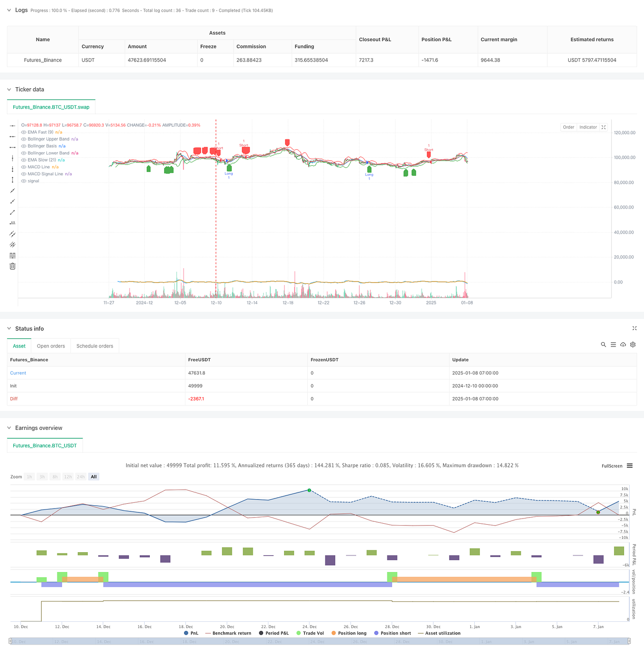Hide the Bollinger Upper Band indicator
Screen dimensions: 644x655
click(23, 139)
